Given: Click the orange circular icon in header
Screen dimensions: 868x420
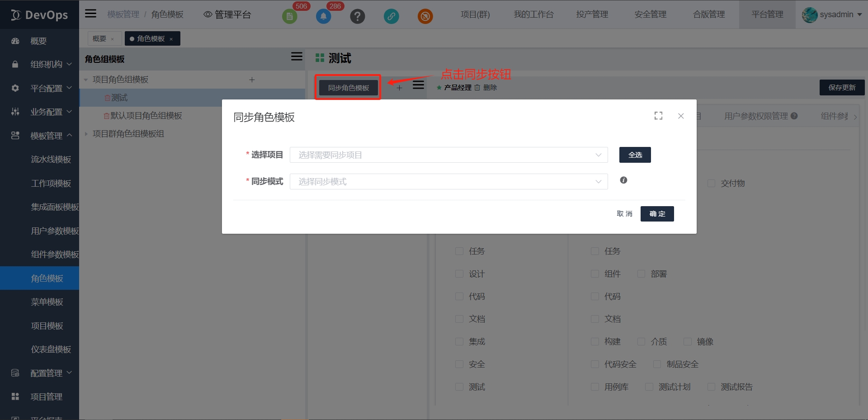Looking at the screenshot, I should click(425, 17).
